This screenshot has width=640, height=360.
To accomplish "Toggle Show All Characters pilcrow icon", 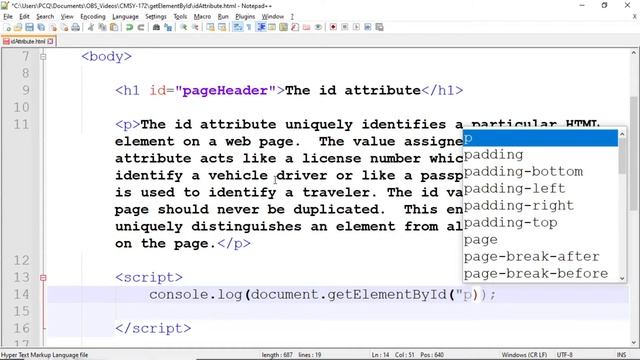I will click(x=249, y=27).
